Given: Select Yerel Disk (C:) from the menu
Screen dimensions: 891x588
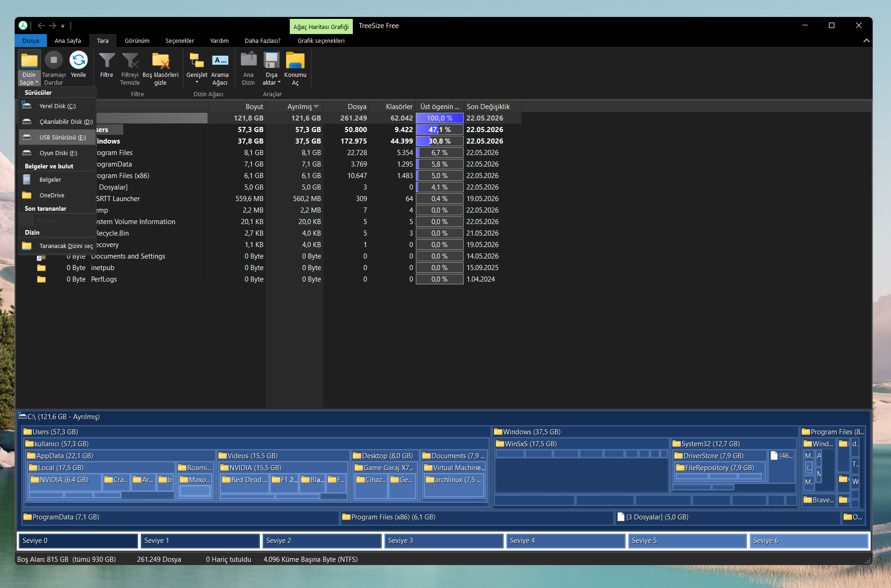Looking at the screenshot, I should click(57, 106).
